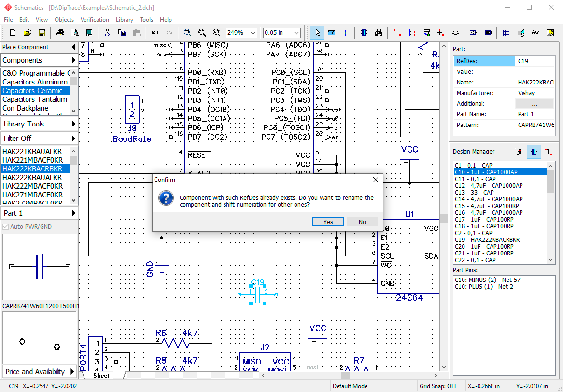Click 'C10: MINUS (2) - Net 57' pin entry
This screenshot has width=563, height=392.
488,280
